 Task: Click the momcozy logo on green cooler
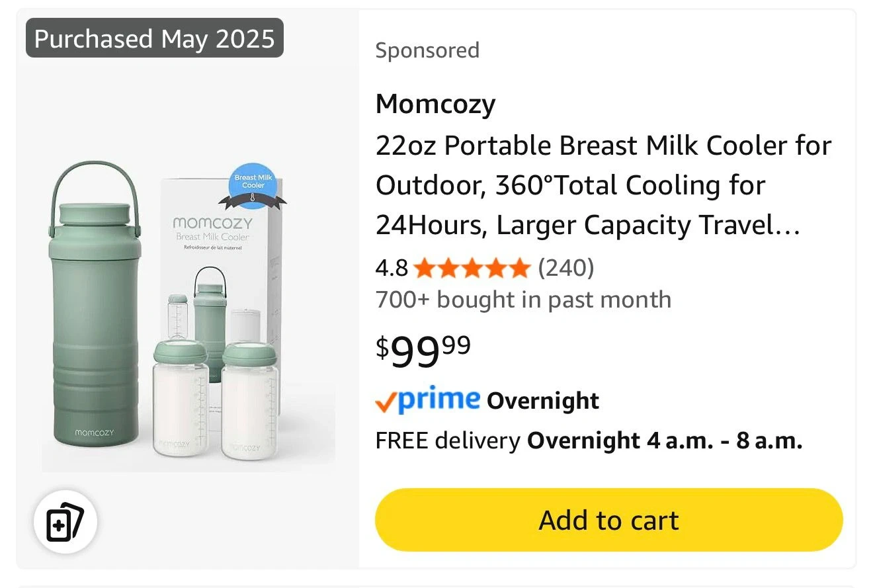[95, 433]
